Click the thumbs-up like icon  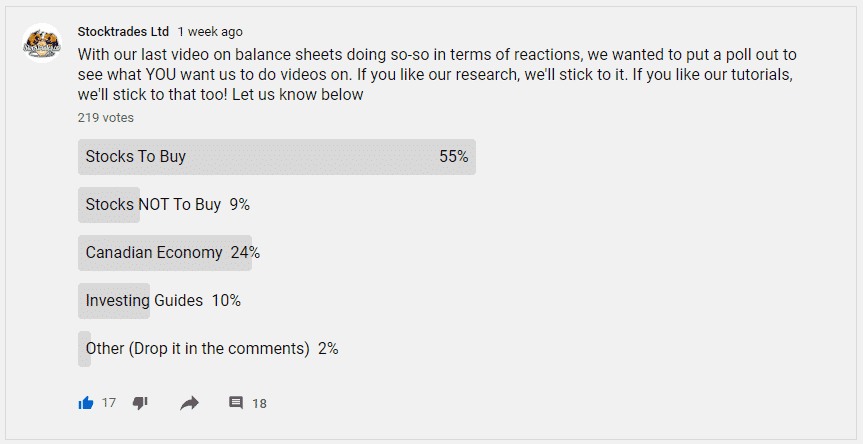pos(86,403)
